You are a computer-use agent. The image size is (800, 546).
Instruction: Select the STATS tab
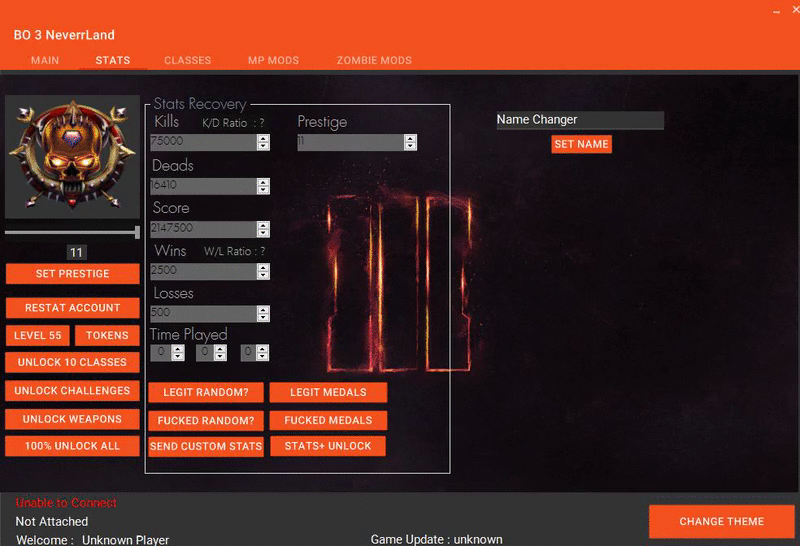pyautogui.click(x=113, y=60)
